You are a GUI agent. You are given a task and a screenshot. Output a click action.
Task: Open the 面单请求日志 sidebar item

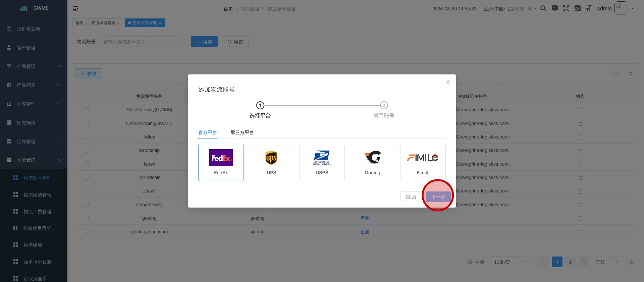(x=34, y=262)
